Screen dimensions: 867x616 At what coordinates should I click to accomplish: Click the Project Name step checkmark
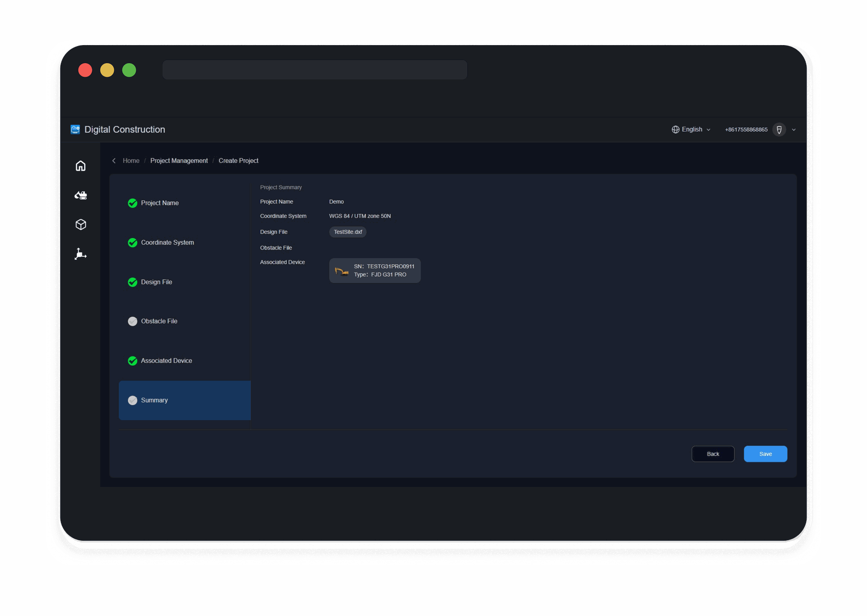[x=132, y=203]
